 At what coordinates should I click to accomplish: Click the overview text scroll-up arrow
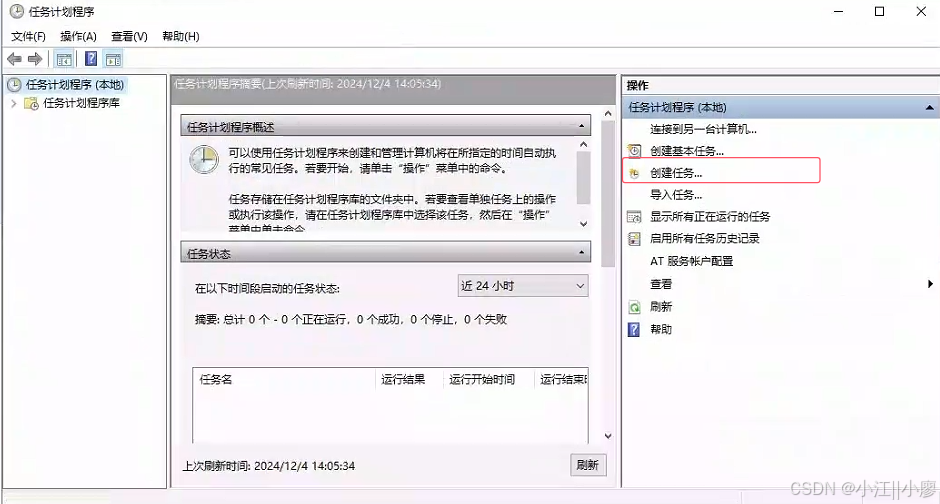coord(584,144)
